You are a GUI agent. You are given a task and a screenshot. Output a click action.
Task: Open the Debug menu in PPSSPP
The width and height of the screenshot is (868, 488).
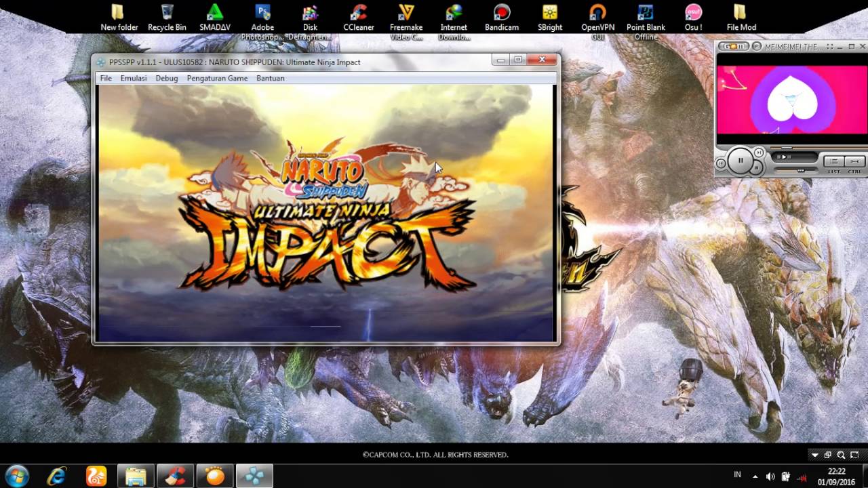tap(167, 78)
